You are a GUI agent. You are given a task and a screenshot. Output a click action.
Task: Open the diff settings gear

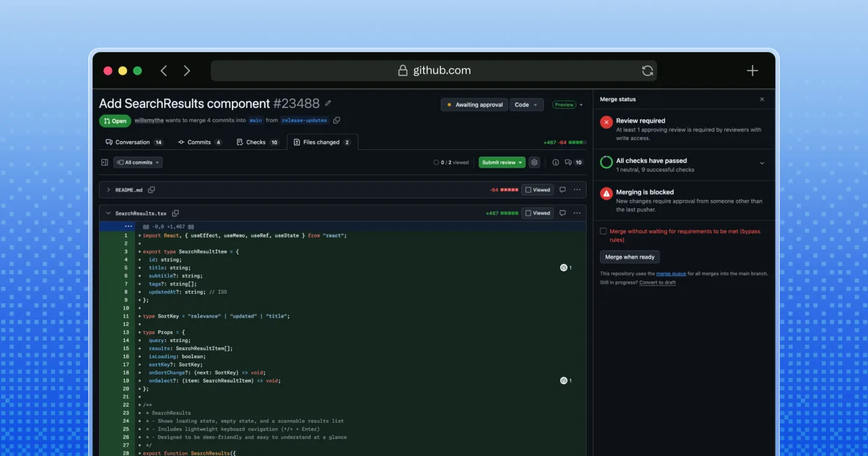pos(534,163)
